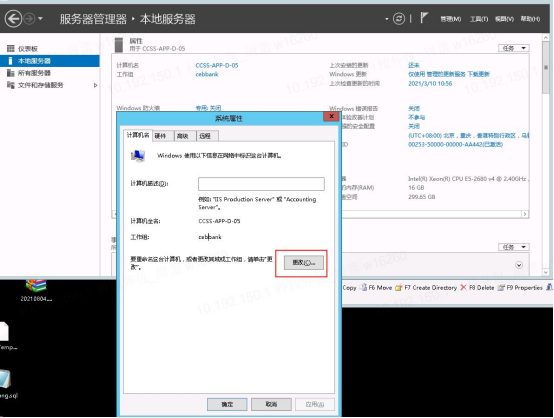Viewport: 554px width, 418px height.
Task: Click the 应用(A) button
Action: point(315,404)
